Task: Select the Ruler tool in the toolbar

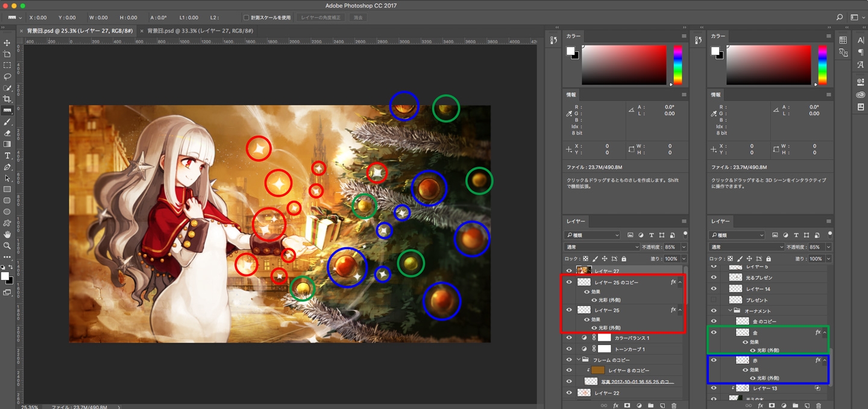Action: [7, 110]
